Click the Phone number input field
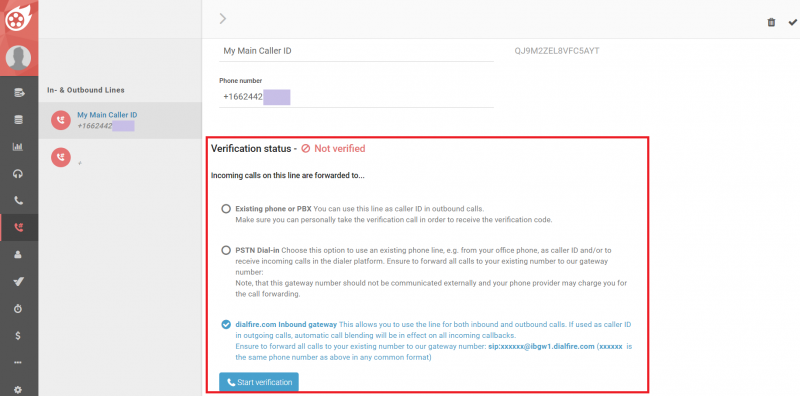Viewport: 800px width, 396px height. point(356,97)
